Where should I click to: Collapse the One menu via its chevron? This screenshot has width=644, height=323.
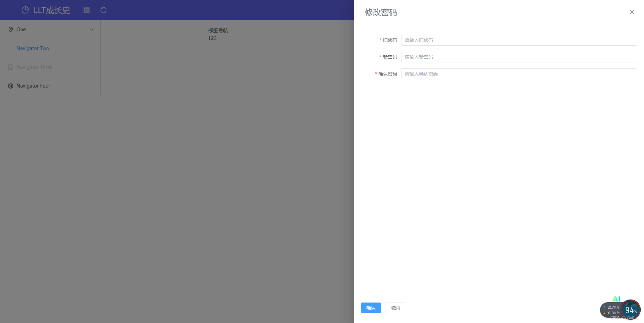[91, 29]
